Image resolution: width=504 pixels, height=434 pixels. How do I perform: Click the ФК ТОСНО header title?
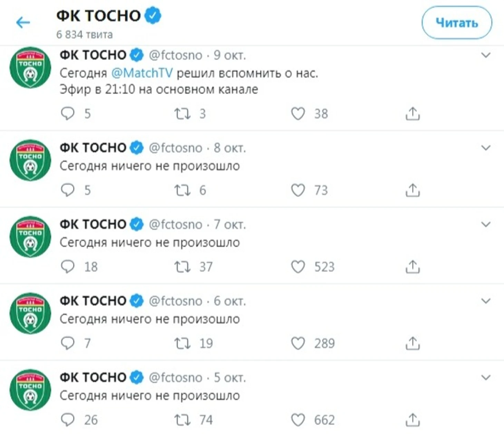98,16
